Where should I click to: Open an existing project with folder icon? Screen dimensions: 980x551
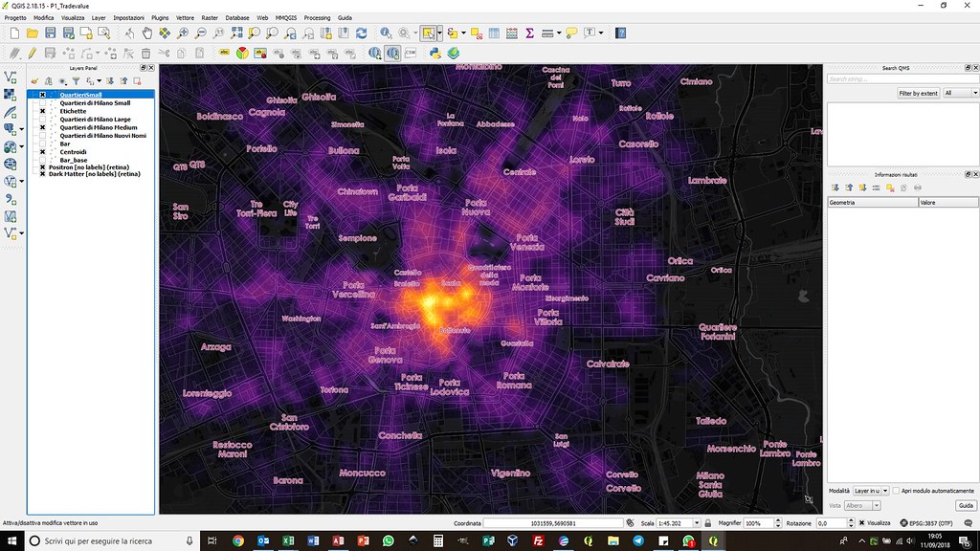pyautogui.click(x=32, y=33)
